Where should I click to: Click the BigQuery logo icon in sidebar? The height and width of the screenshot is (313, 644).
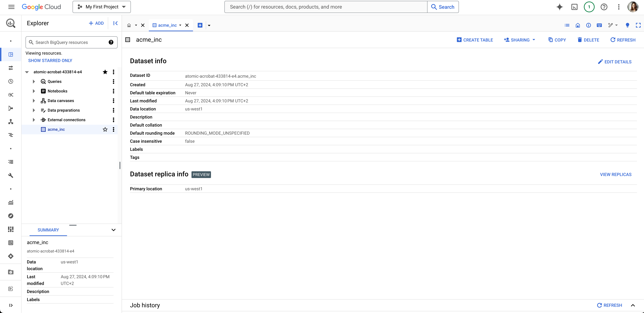(x=11, y=23)
